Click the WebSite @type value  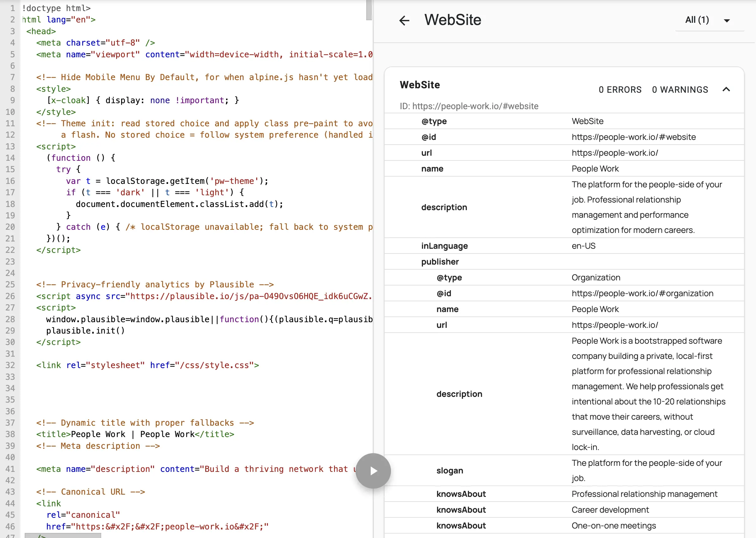point(587,121)
